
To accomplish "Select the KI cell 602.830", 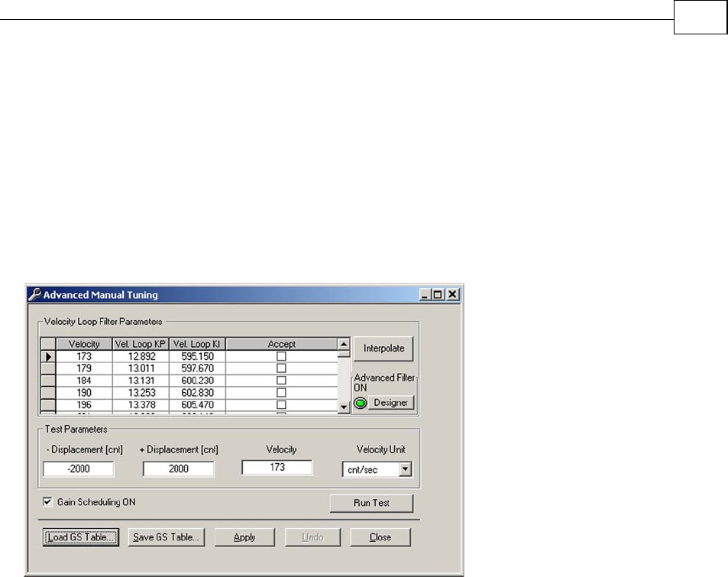I will tap(197, 393).
